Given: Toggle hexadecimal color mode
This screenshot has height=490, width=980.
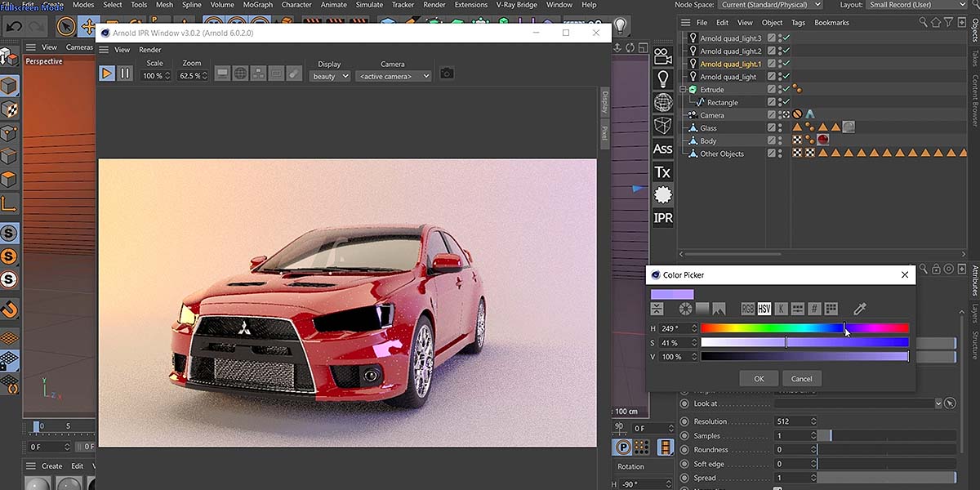Looking at the screenshot, I should pyautogui.click(x=814, y=309).
